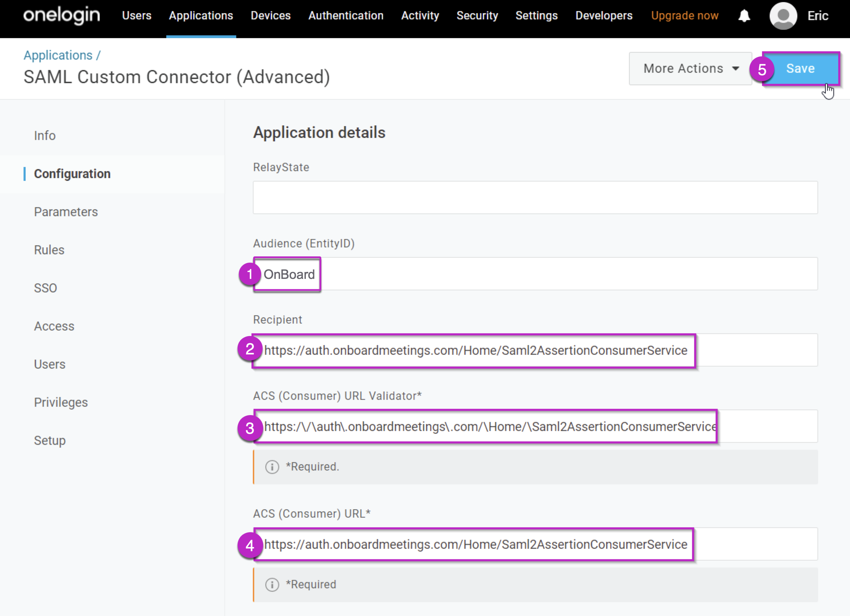Screen dimensions: 850x616
Task: Switch to the Setup tab
Action: click(x=50, y=441)
